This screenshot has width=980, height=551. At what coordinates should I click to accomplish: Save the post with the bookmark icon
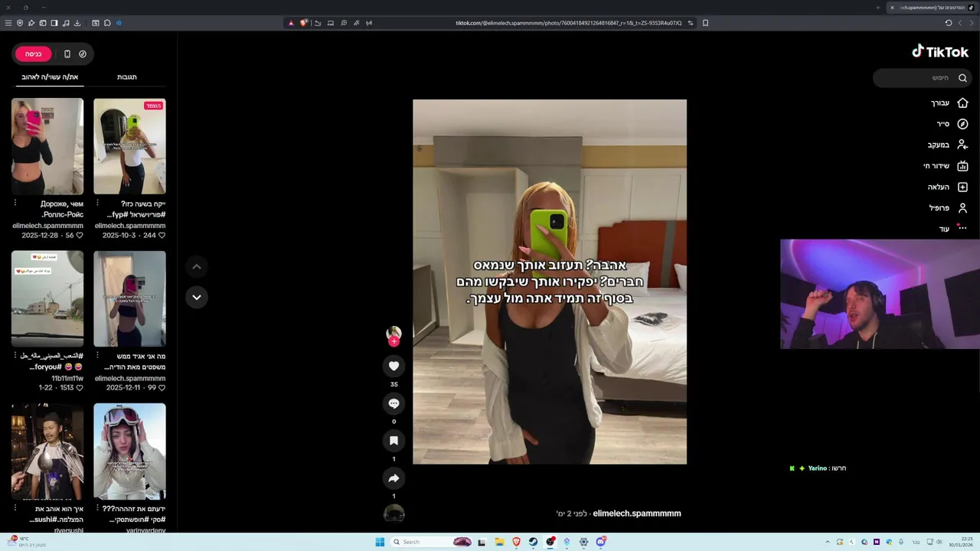coord(394,441)
